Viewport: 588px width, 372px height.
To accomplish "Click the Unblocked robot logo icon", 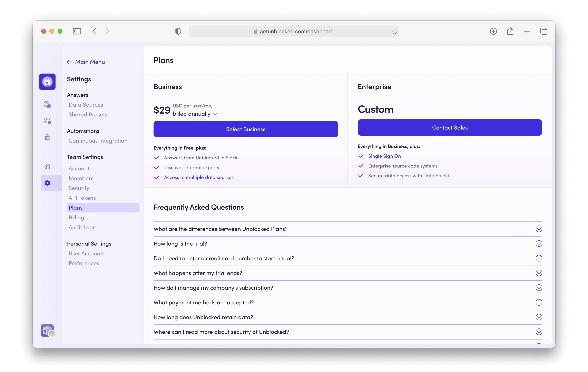I will (47, 82).
